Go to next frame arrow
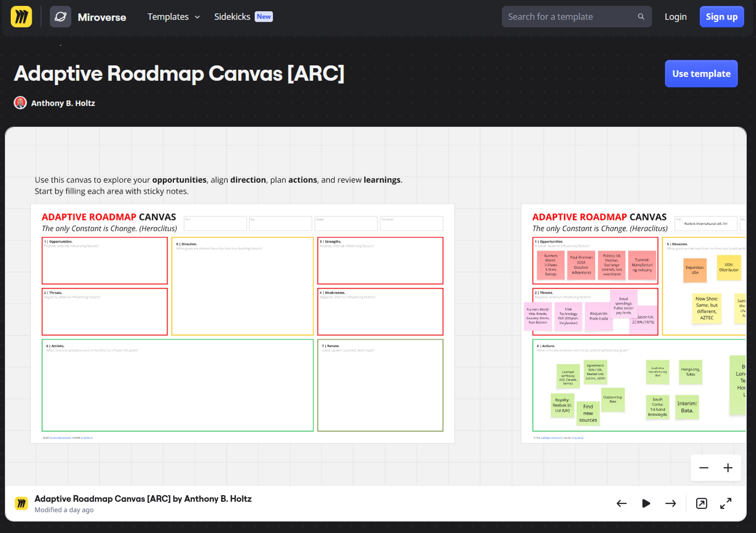Screen dimensions: 756x533 click(670, 503)
